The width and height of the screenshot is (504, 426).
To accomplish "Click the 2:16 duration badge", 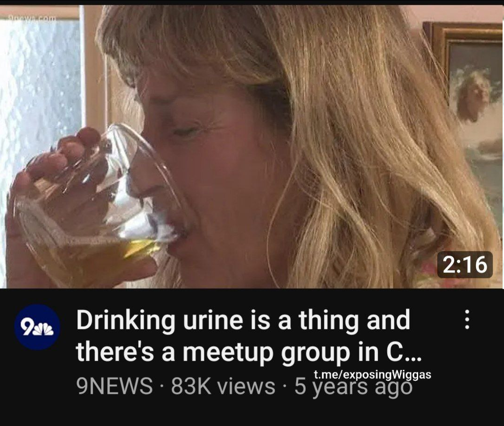I will pyautogui.click(x=465, y=265).
